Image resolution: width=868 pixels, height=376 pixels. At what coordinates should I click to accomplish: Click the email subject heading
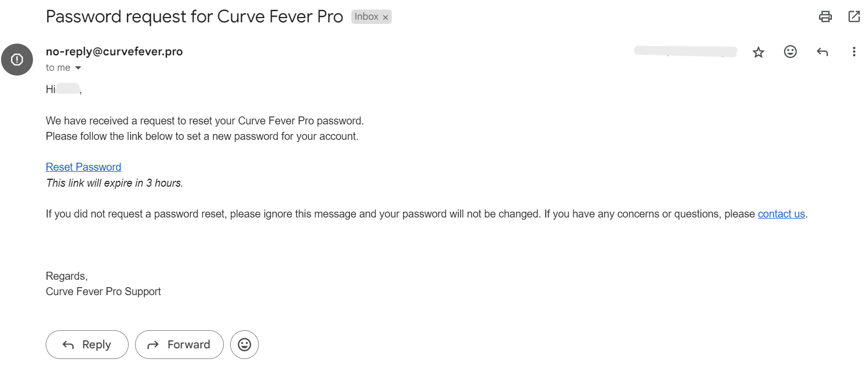[195, 16]
